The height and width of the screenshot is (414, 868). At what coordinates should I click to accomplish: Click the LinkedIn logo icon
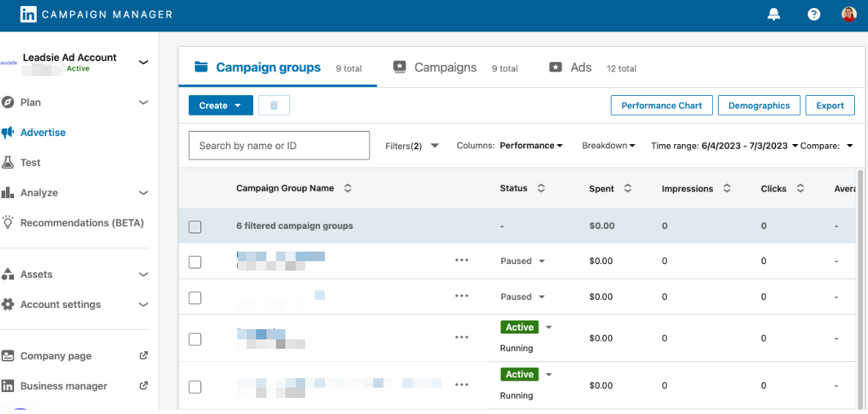[29, 14]
